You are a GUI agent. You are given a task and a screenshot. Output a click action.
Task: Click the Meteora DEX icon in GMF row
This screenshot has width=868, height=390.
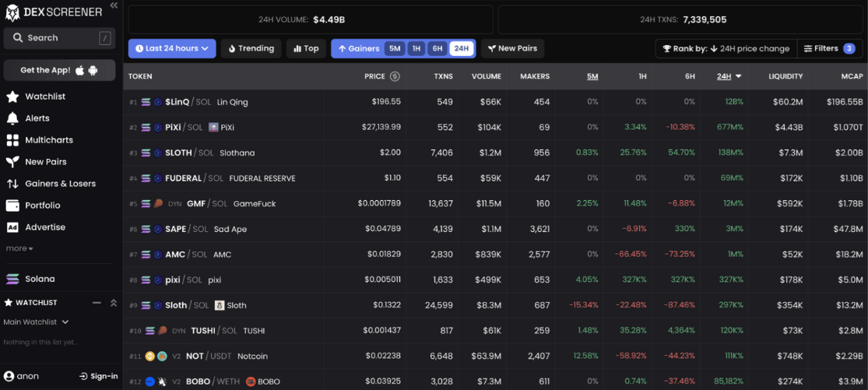coord(158,204)
